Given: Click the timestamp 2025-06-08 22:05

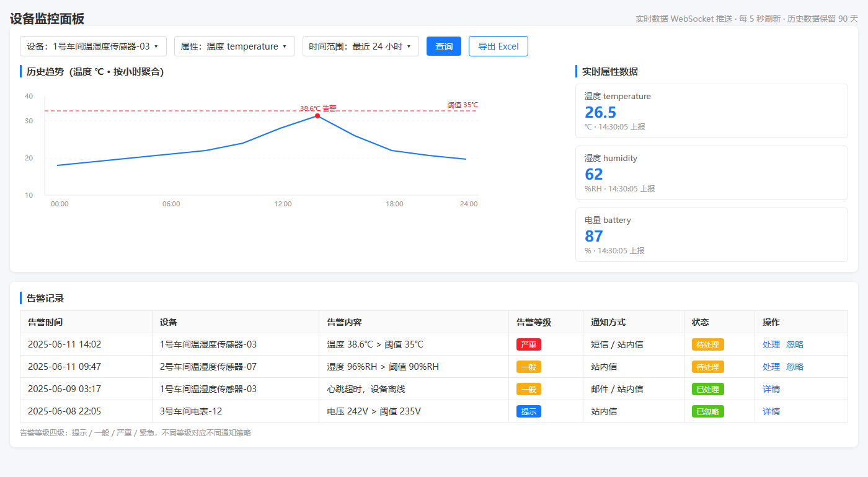Looking at the screenshot, I should click(x=64, y=411).
